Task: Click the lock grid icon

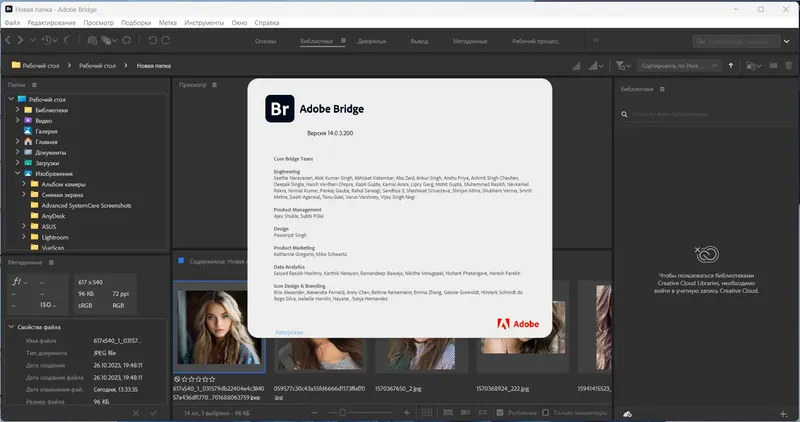Action: (427, 412)
